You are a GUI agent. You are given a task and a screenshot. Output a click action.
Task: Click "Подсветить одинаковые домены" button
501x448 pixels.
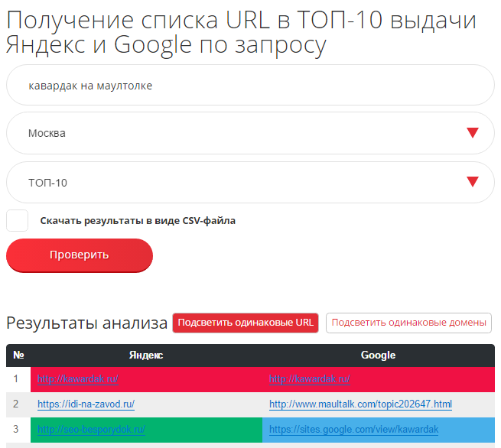click(x=408, y=323)
